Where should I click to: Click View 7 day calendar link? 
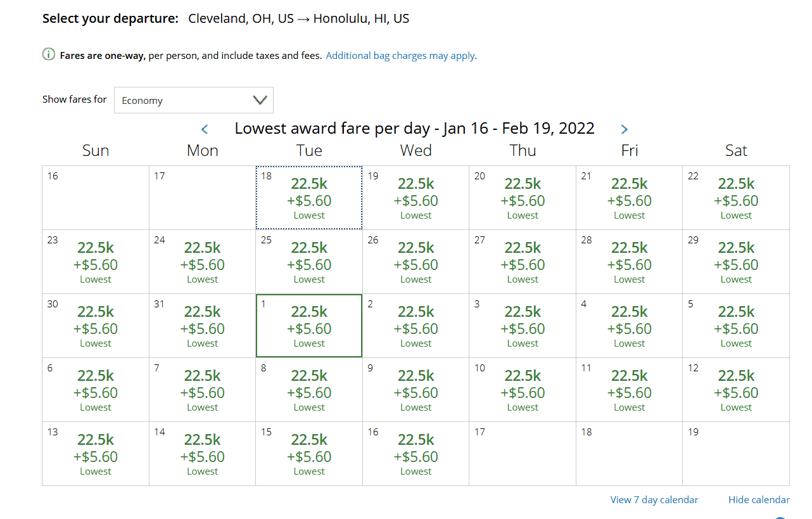coord(654,500)
